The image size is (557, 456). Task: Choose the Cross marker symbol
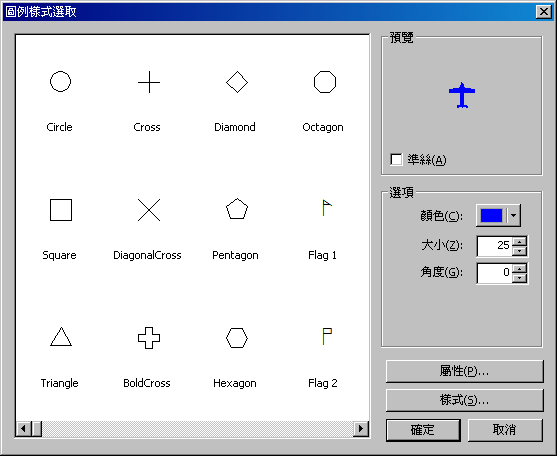149,82
